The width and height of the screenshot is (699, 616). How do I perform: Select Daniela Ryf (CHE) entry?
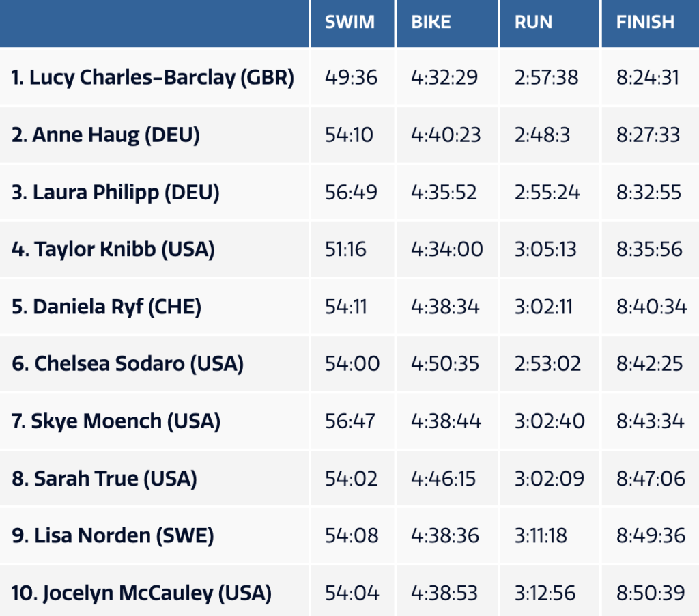coord(106,307)
